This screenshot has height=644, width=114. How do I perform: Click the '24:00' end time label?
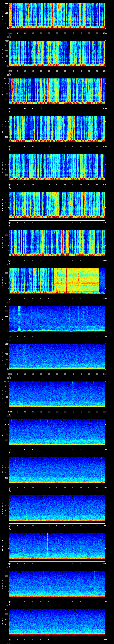[105, 374]
